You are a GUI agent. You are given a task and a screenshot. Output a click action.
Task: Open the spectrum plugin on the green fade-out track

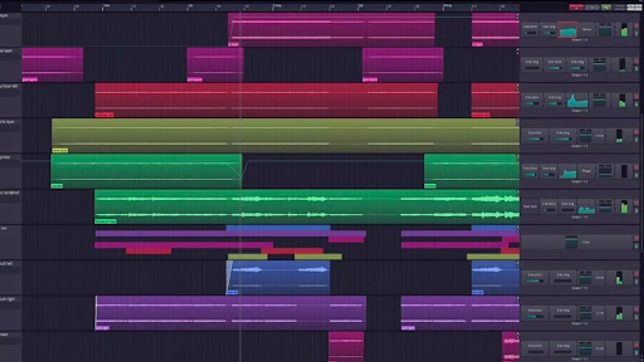coord(568,172)
